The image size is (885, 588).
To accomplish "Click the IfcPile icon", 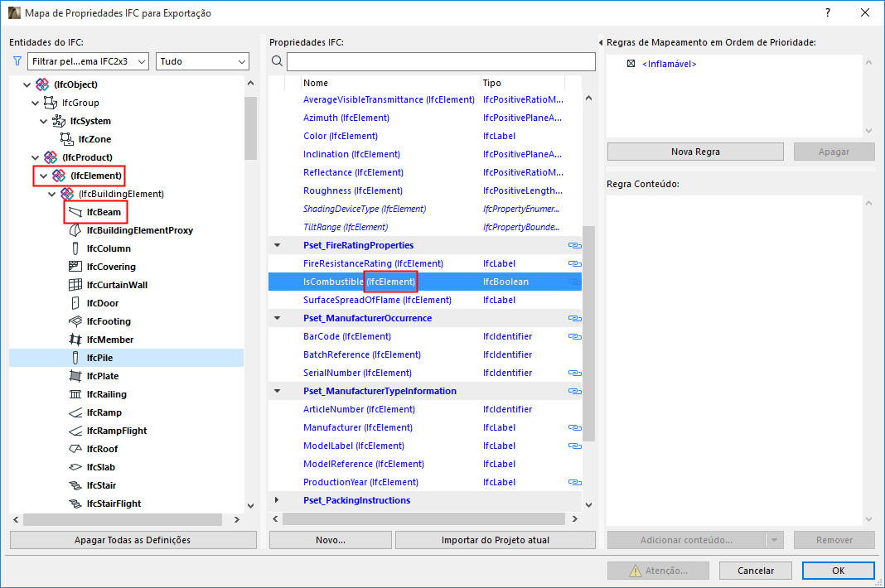I will point(75,358).
